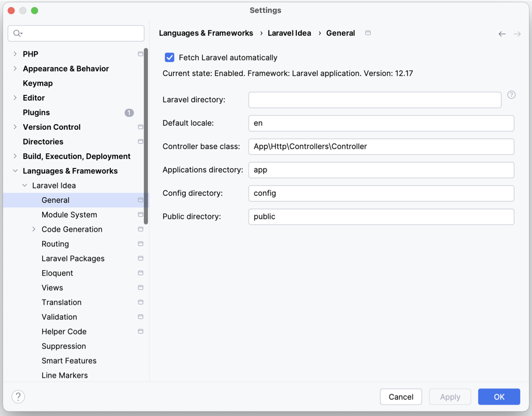Select Eloquent settings page
This screenshot has height=416, width=532.
point(57,273)
